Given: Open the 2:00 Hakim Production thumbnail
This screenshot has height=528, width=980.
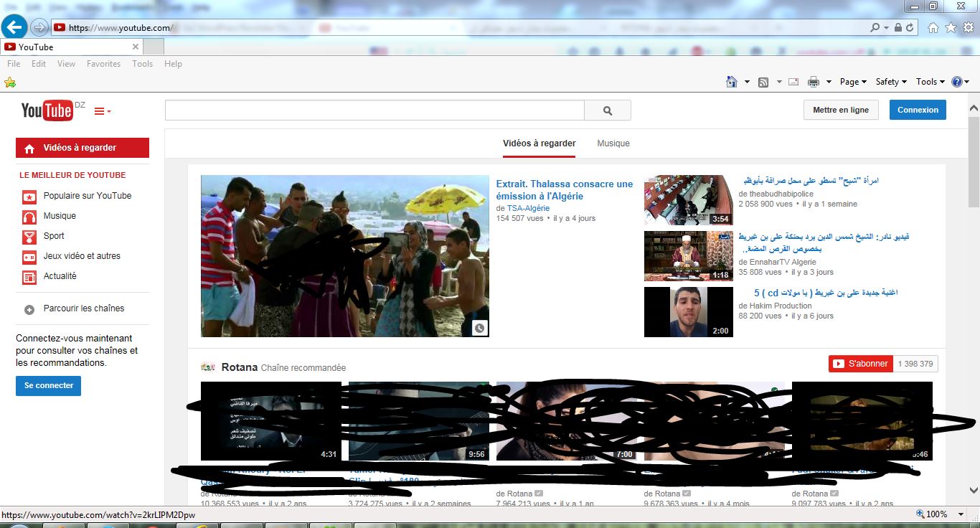Looking at the screenshot, I should [x=689, y=312].
